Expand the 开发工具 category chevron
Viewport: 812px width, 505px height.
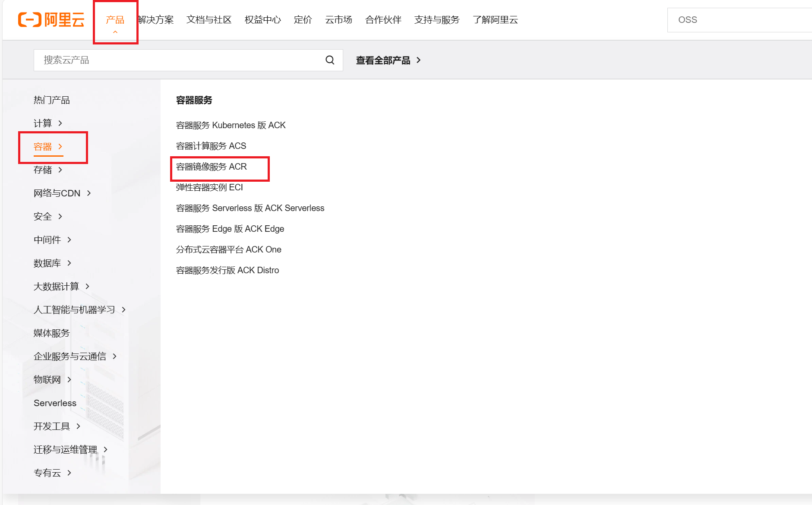(78, 426)
